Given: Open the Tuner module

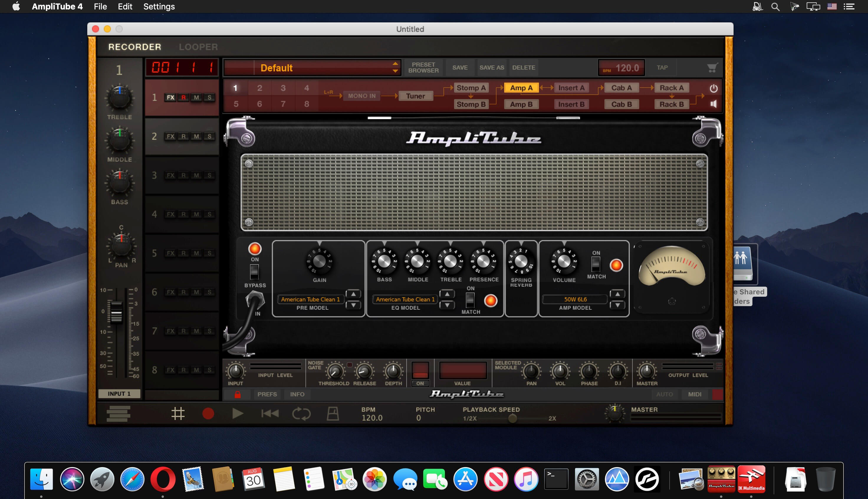Looking at the screenshot, I should coord(415,96).
